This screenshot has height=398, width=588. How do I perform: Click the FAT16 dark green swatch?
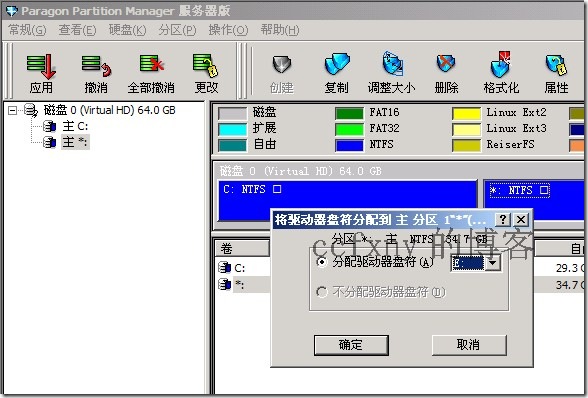click(x=350, y=113)
